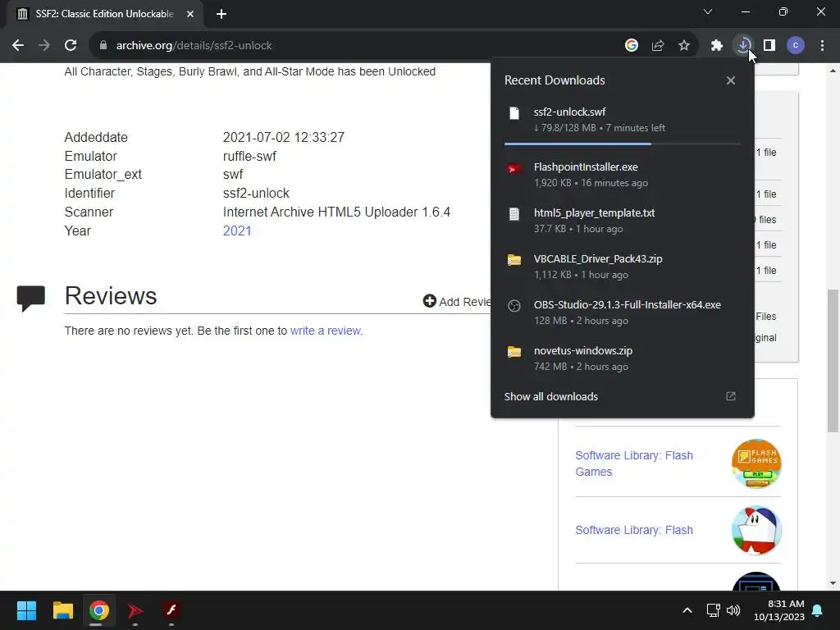Open Flashpoint app in taskbar
Image resolution: width=840 pixels, height=630 pixels.
pyautogui.click(x=135, y=610)
